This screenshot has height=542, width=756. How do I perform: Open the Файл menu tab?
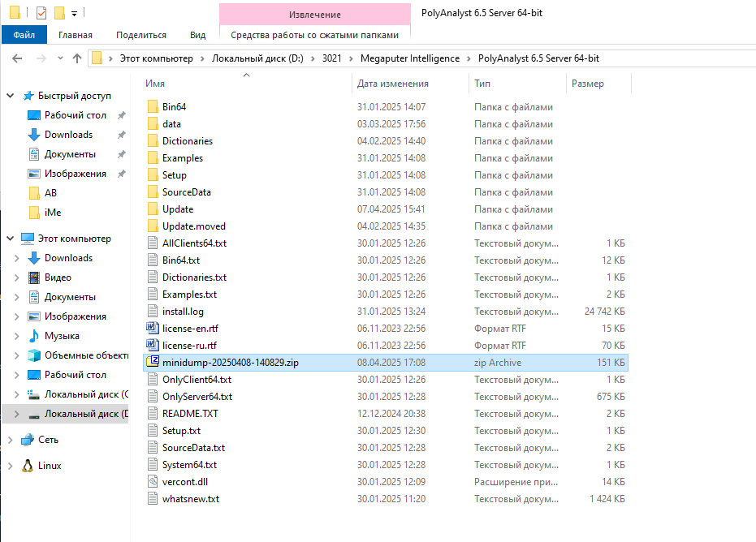(x=24, y=35)
